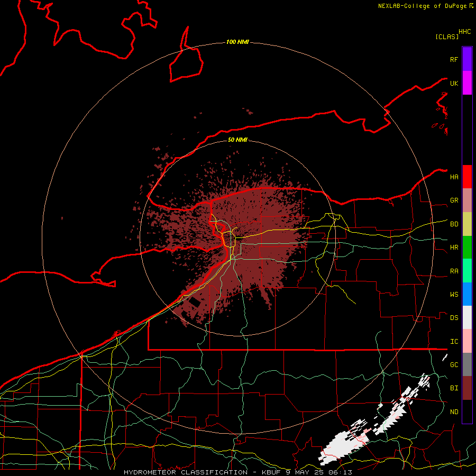476x476 pixels.
Task: Click the GR legend label
Action: pyautogui.click(x=454, y=200)
